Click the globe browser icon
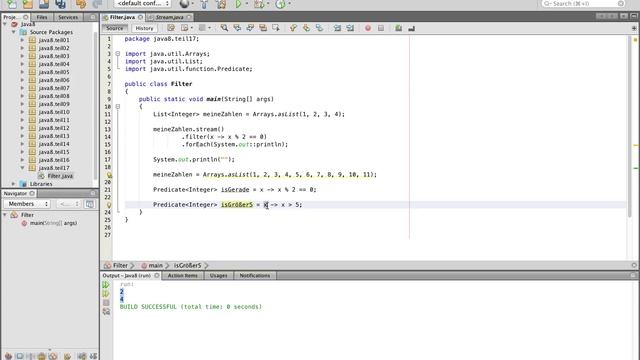 coord(184,4)
